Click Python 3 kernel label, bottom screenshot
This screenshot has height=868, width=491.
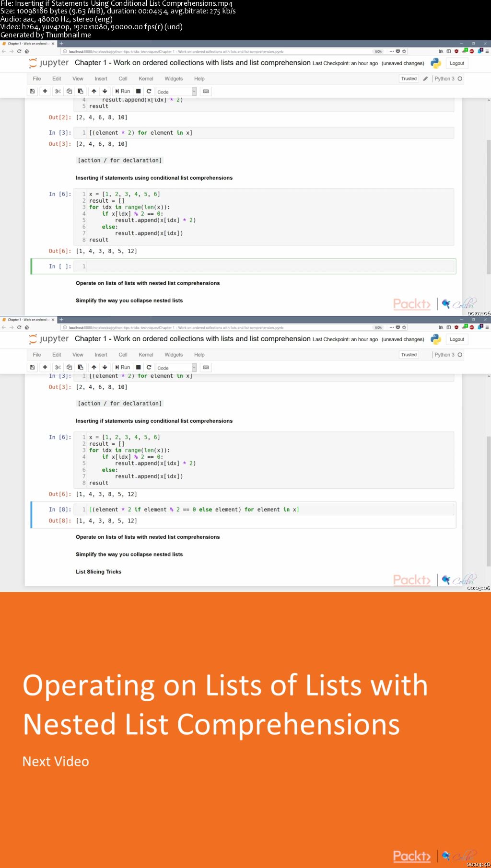[444, 355]
